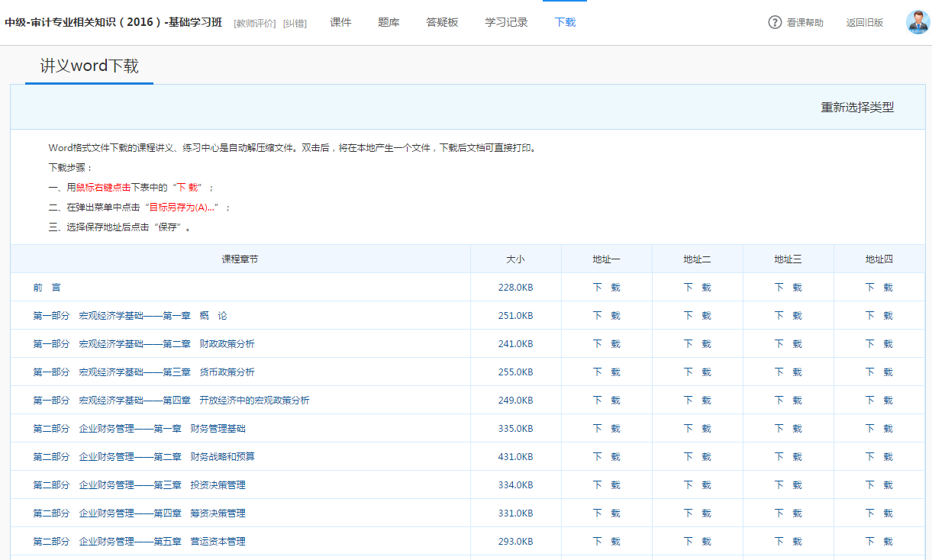932x560 pixels.
Task: Download 货币政策分析 from 地址四
Action: (879, 372)
